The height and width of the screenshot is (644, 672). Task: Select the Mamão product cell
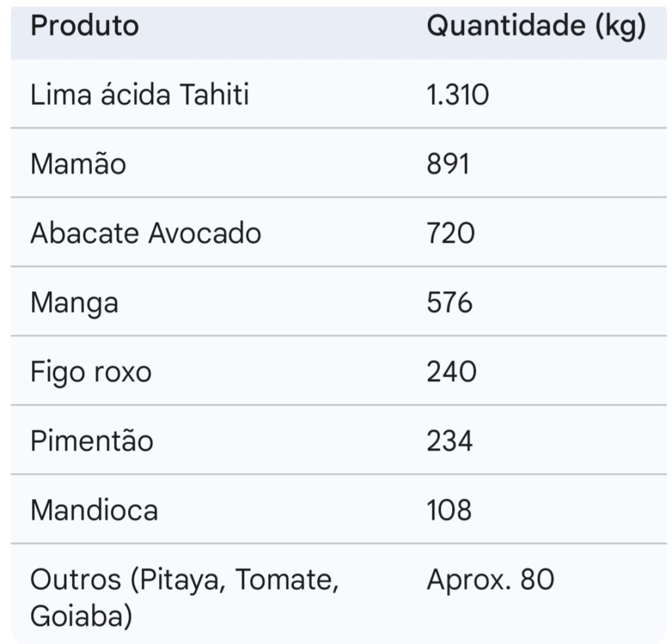point(78,164)
